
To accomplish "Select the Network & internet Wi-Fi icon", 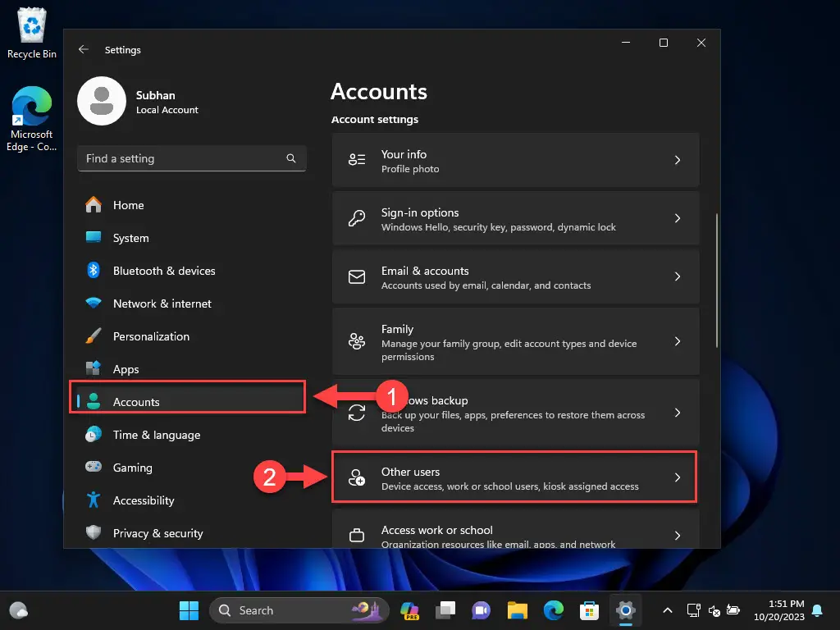I will pyautogui.click(x=94, y=304).
